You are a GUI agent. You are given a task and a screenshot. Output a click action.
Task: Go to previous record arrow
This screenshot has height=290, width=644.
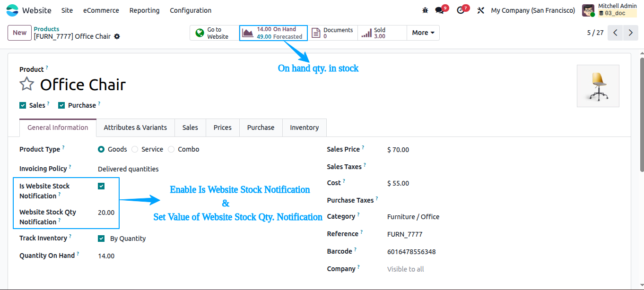tap(615, 33)
